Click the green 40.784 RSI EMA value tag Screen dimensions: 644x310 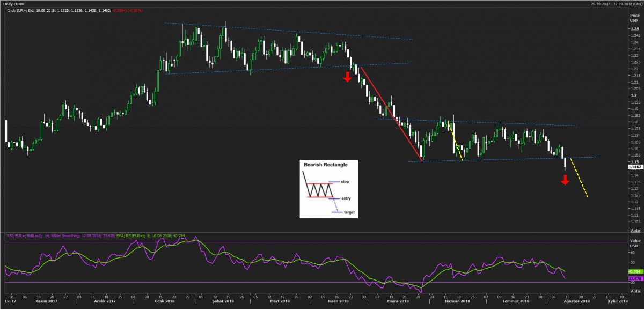tap(634, 272)
